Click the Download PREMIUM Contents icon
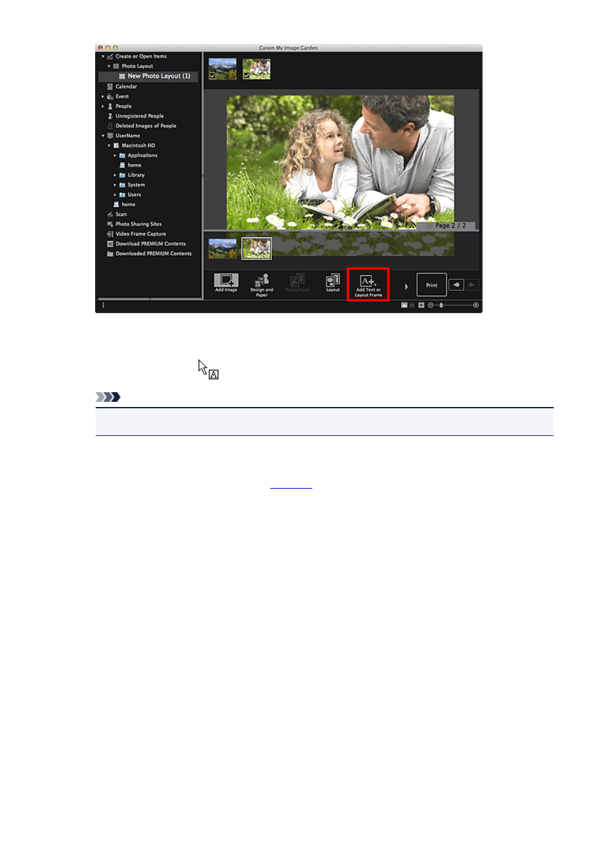The image size is (613, 868). [x=110, y=244]
